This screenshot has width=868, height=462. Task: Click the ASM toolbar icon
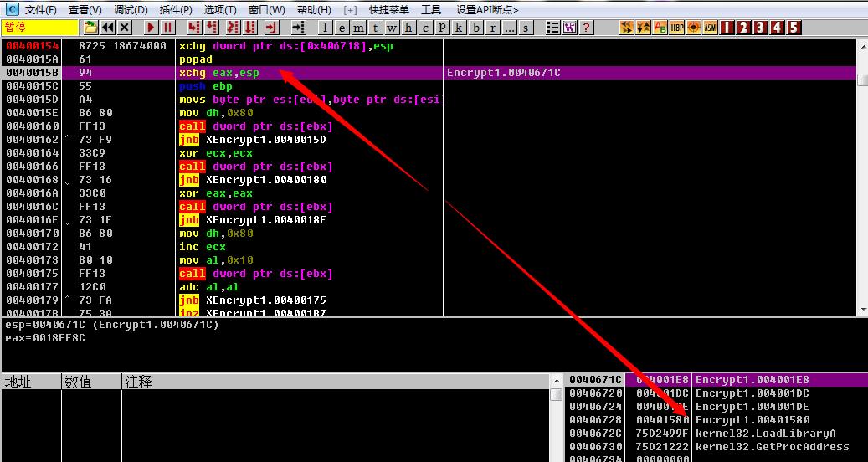coord(710,28)
